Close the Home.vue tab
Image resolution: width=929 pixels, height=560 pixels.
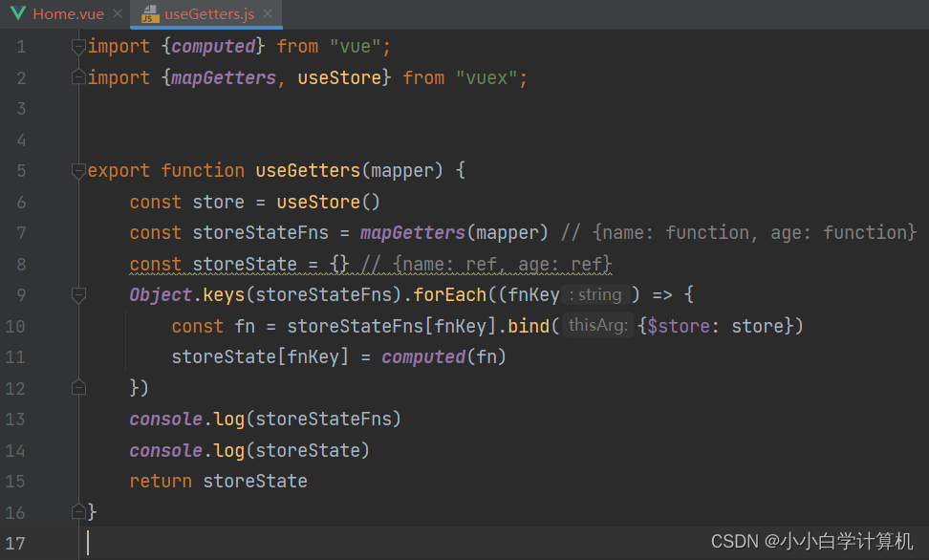(x=118, y=13)
